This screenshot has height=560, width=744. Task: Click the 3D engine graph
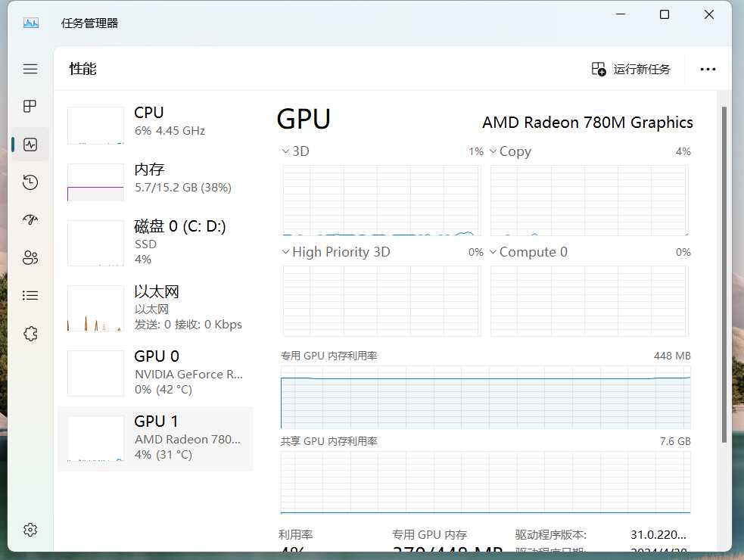click(382, 201)
